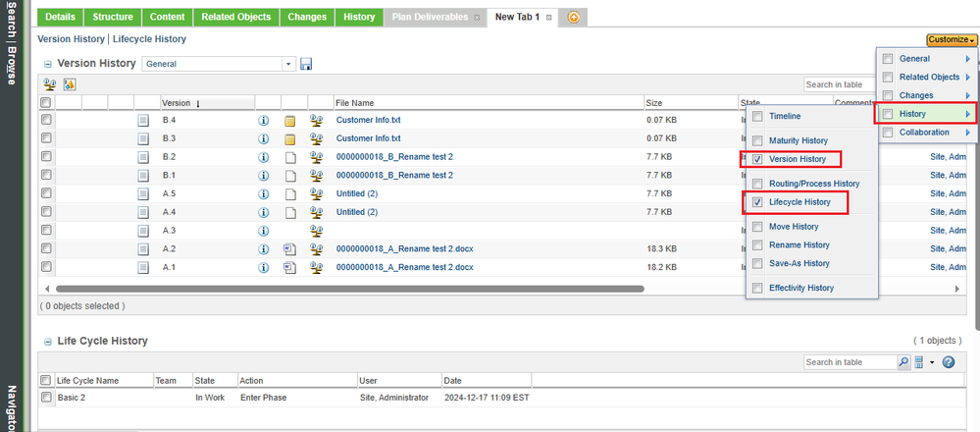Switch to the Content tab
This screenshot has height=432, width=980.
[168, 18]
